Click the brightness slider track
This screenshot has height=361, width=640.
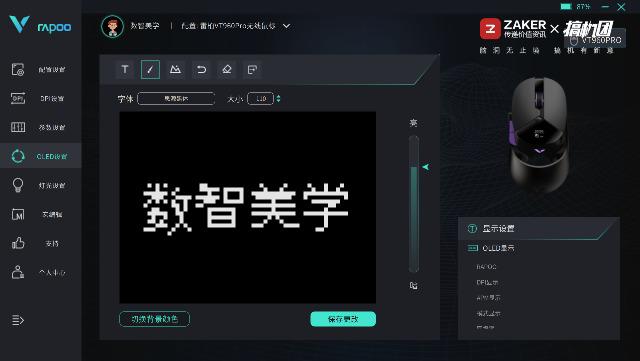click(414, 204)
